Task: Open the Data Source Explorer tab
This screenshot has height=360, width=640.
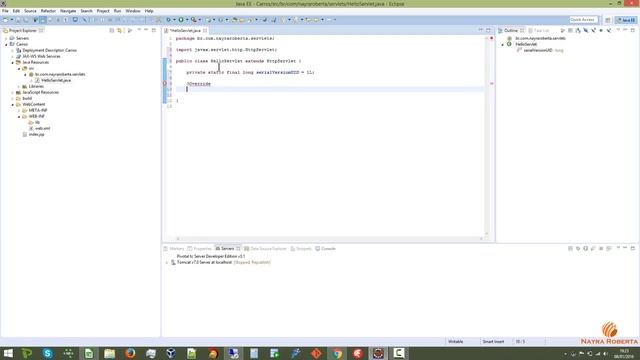Action: [x=266, y=249]
